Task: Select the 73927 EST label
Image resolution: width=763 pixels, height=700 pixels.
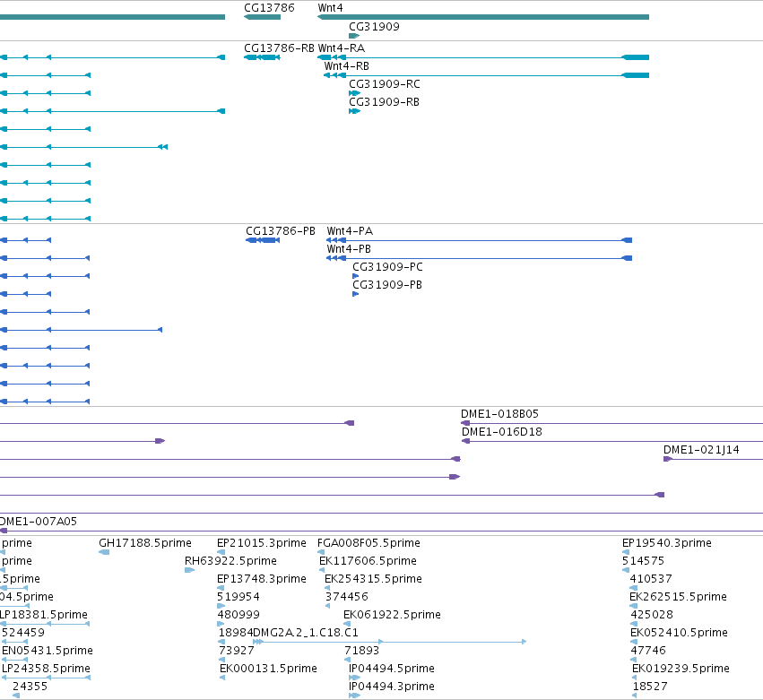Action: click(237, 651)
